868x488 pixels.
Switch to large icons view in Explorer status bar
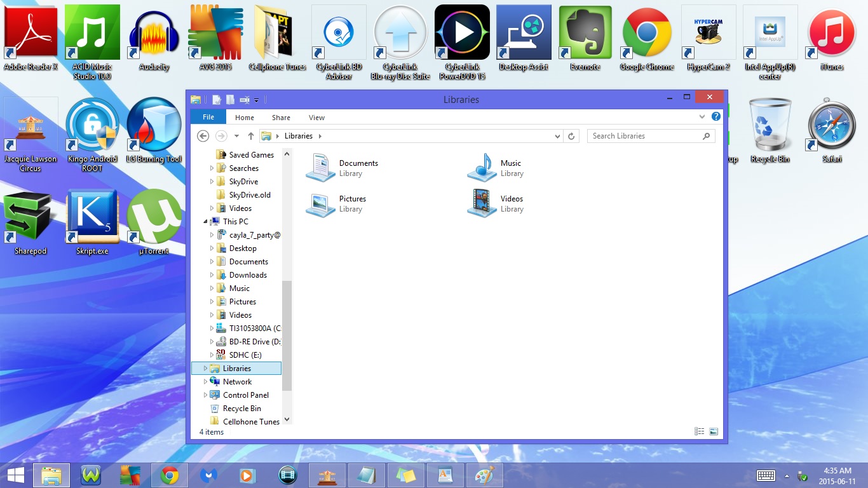tap(714, 431)
